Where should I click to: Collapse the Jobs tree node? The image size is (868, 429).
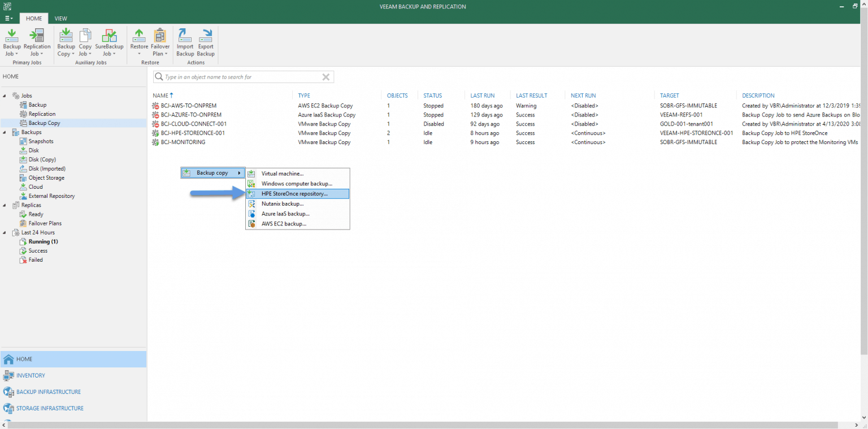tap(5, 95)
